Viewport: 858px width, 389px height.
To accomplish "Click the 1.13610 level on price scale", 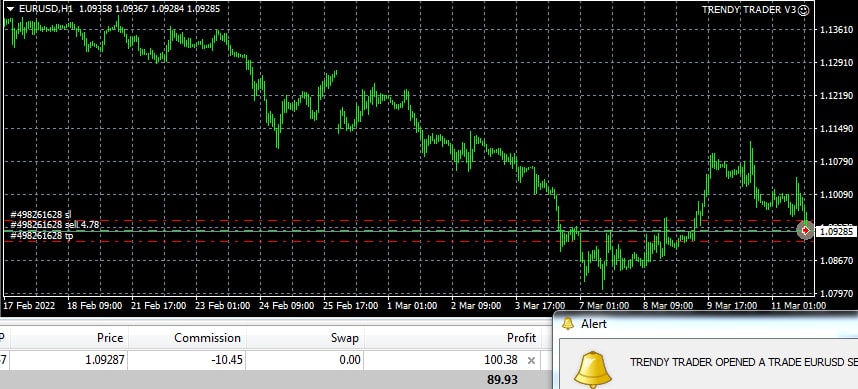I will [836, 30].
